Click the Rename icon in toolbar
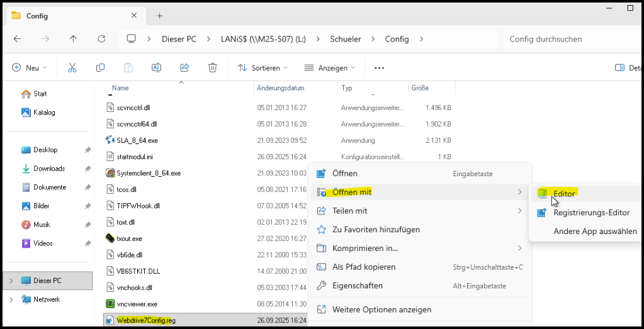 tap(156, 67)
